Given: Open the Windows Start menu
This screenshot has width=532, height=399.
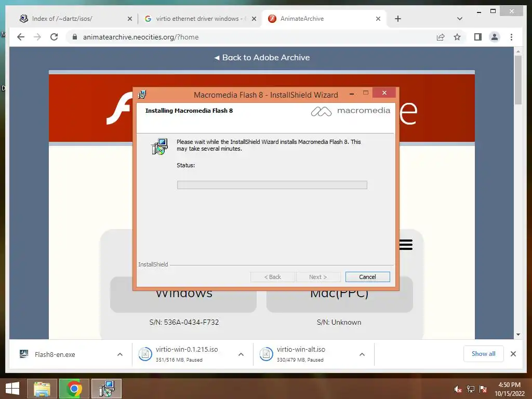Looking at the screenshot, I should tap(12, 389).
